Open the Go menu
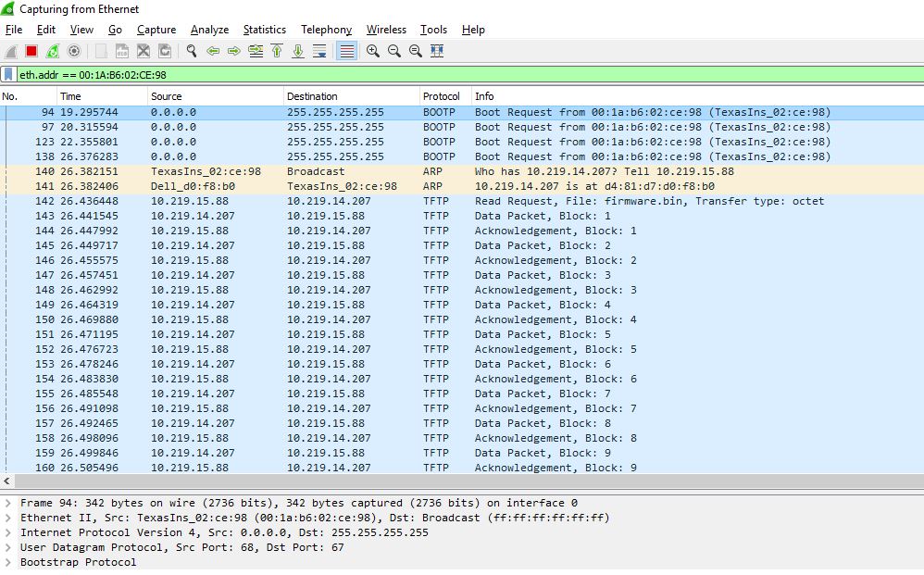The height and width of the screenshot is (575, 924). click(x=115, y=30)
